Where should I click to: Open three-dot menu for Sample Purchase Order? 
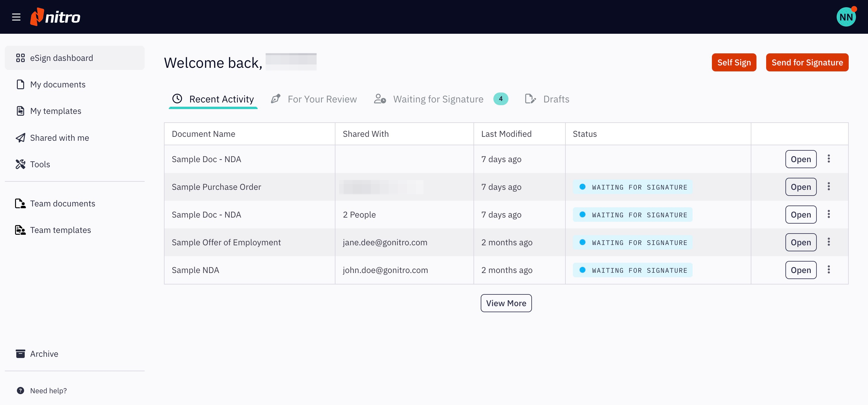click(829, 187)
